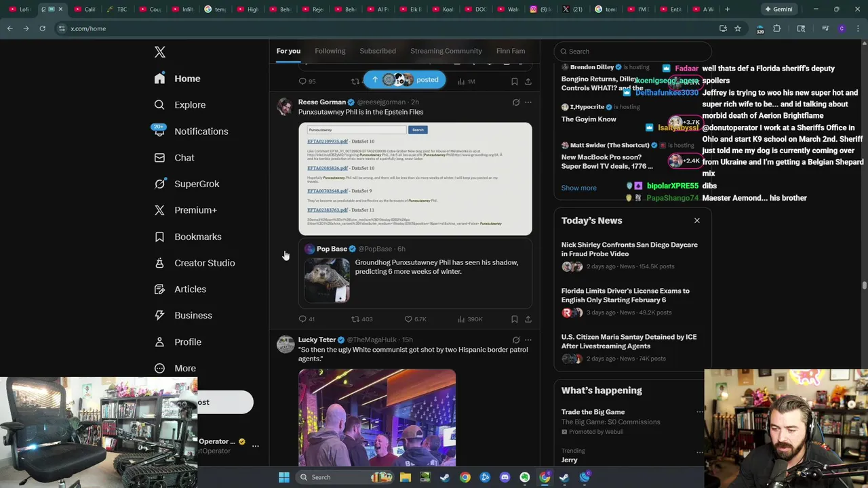Image resolution: width=868 pixels, height=488 pixels.
Task: Click Show more under live spaces list
Action: click(x=578, y=188)
